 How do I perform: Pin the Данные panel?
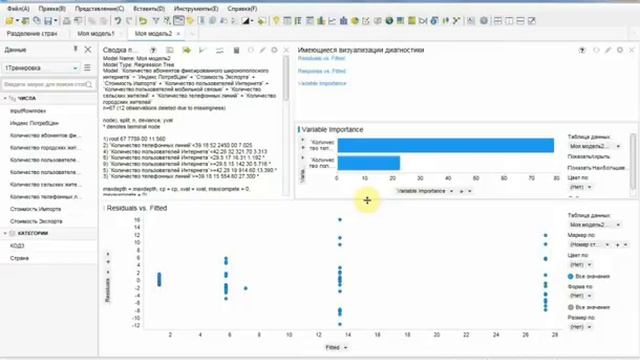(x=76, y=49)
